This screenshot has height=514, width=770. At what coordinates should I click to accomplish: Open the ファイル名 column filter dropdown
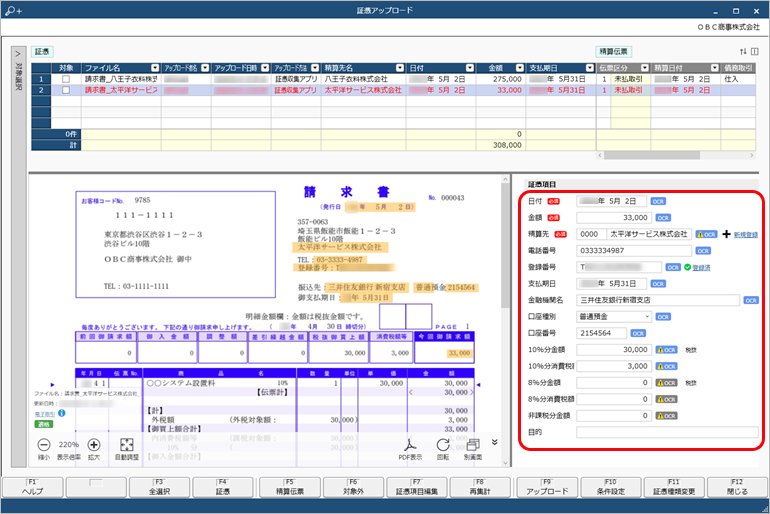[155, 68]
